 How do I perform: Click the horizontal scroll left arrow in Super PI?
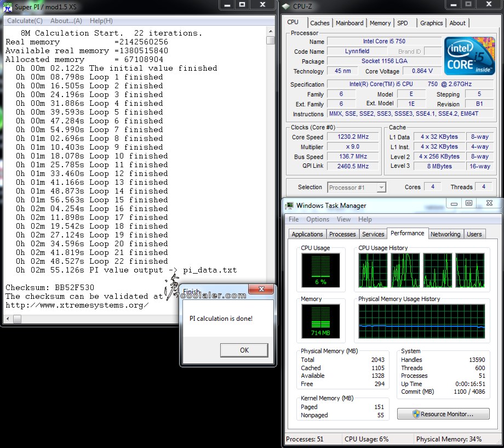[x=8, y=319]
